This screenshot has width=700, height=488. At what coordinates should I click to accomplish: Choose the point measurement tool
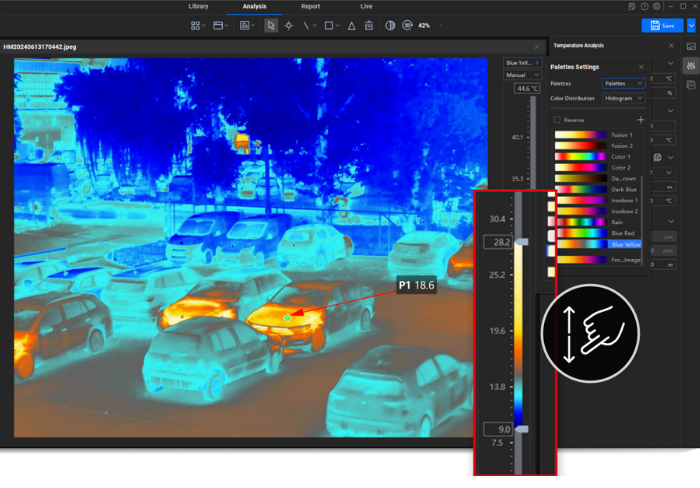click(289, 25)
